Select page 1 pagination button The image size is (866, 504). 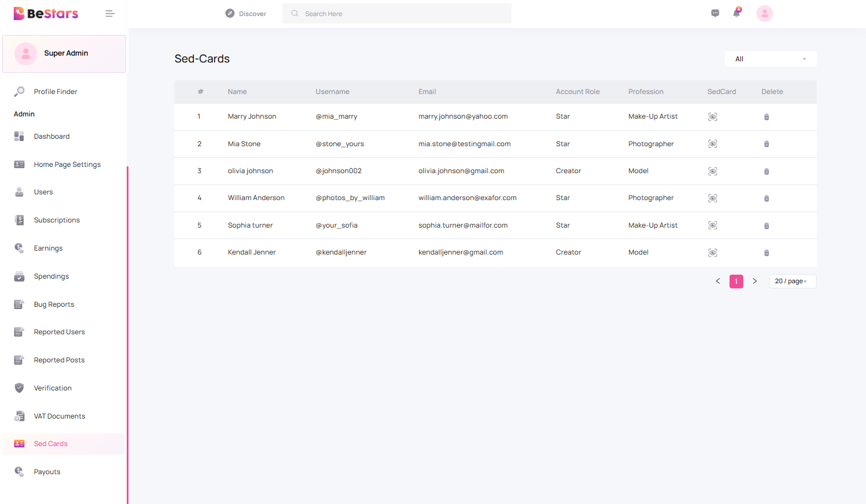[x=736, y=282]
